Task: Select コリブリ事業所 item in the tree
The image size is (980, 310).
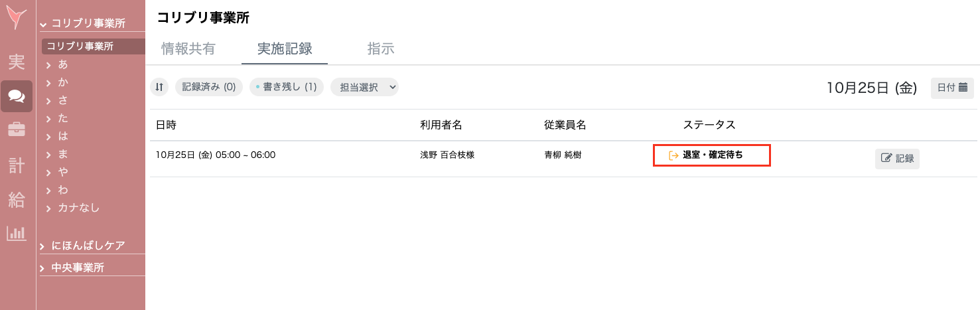Action: coord(80,46)
